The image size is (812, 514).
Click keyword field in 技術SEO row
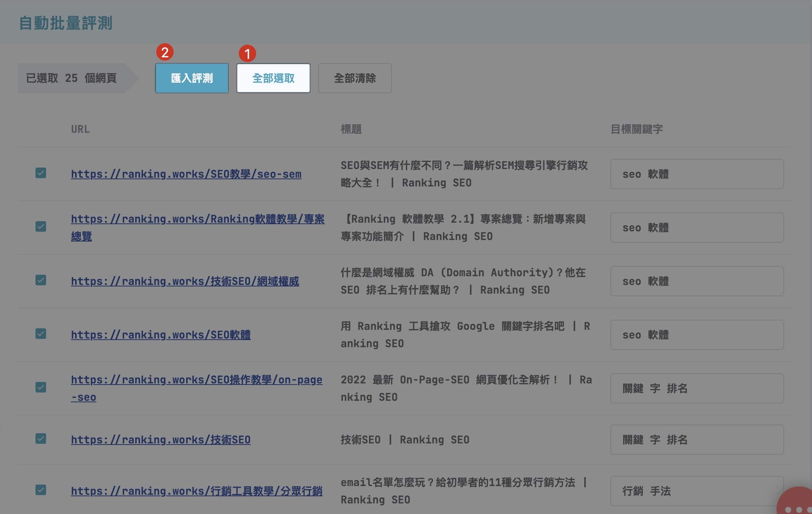(696, 440)
